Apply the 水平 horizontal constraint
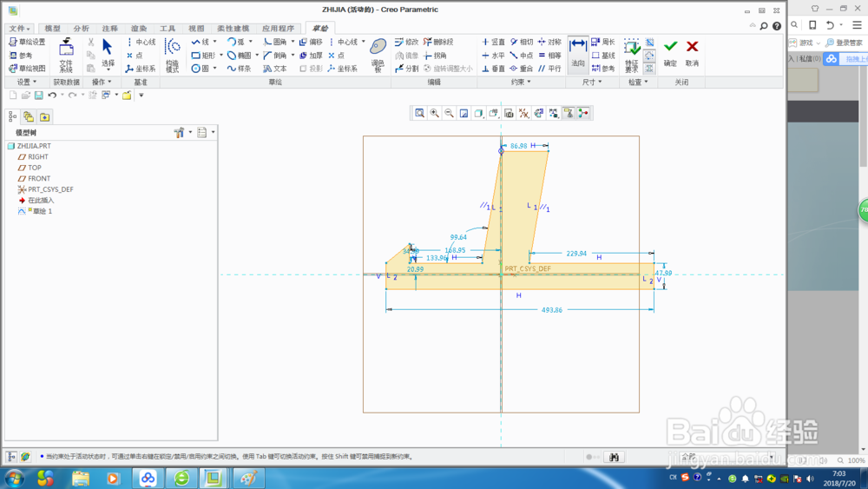The width and height of the screenshot is (868, 489). coord(493,56)
